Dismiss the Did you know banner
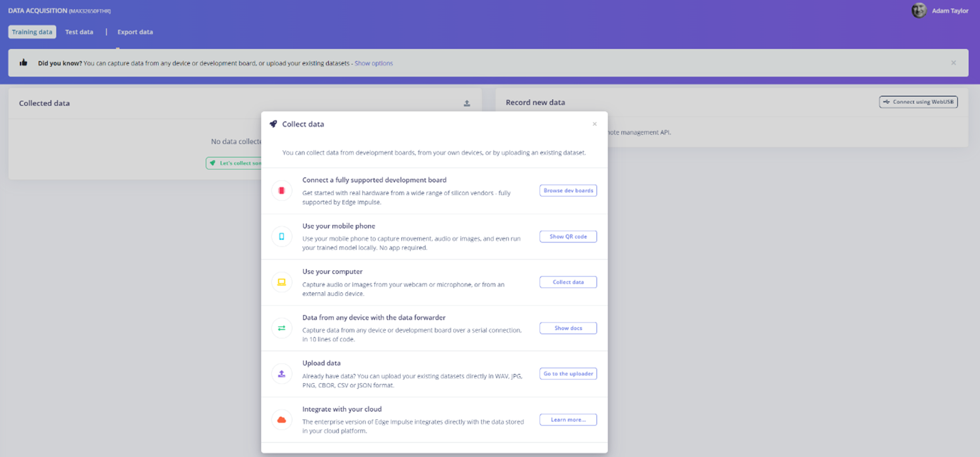The height and width of the screenshot is (457, 980). coord(953,63)
